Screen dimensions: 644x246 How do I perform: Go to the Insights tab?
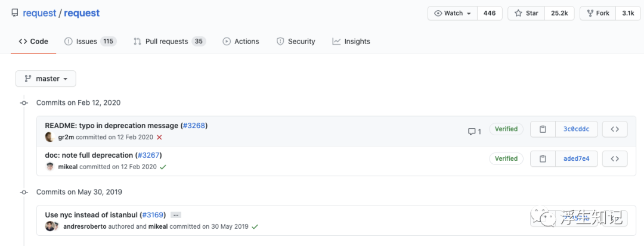point(351,41)
